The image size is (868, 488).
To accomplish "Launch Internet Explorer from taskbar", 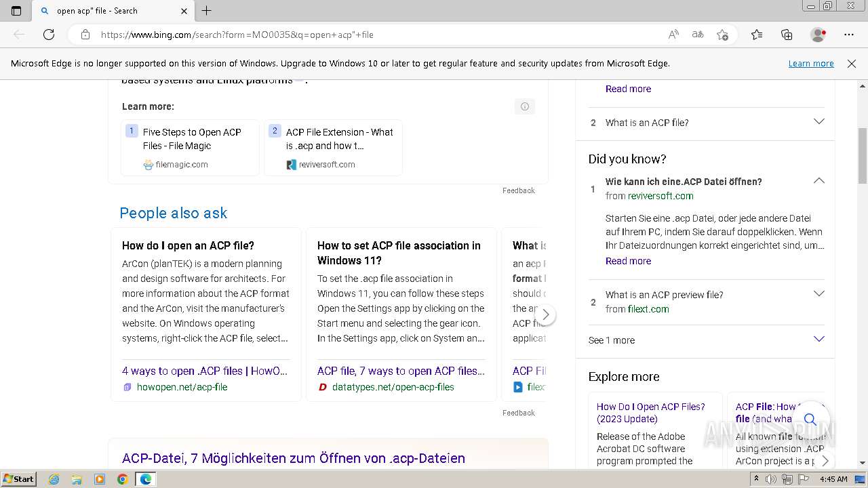I will click(54, 479).
